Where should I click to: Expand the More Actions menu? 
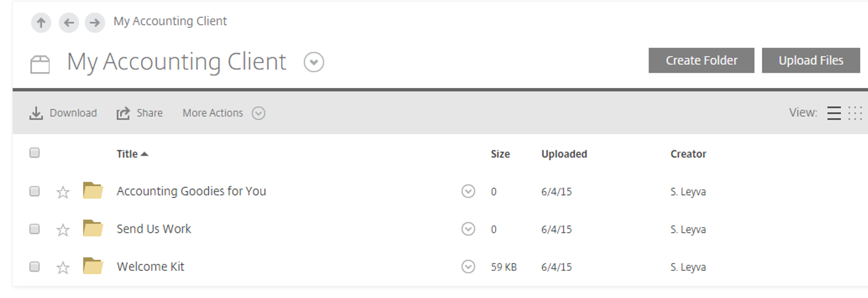223,113
